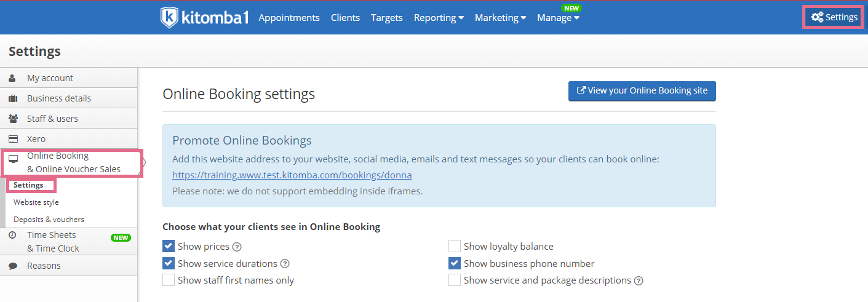This screenshot has width=868, height=302.
Task: Open the training bookings donna URL link
Action: [x=292, y=175]
